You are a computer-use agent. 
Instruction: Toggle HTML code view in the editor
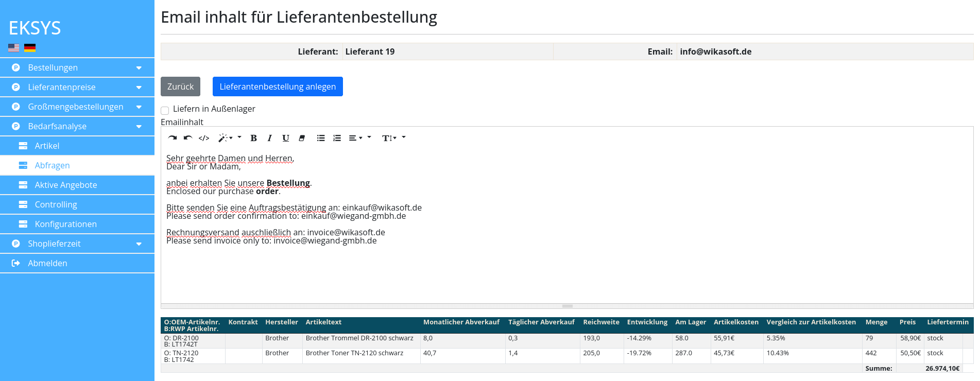point(204,138)
